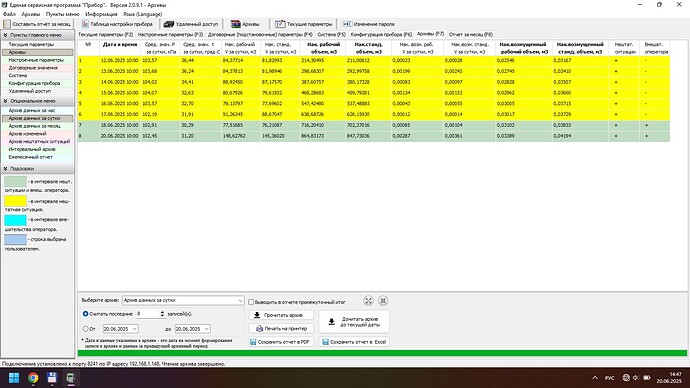Switch to 'Отчет за месяц (F8)' tab
The height and width of the screenshot is (388, 690).
click(470, 34)
